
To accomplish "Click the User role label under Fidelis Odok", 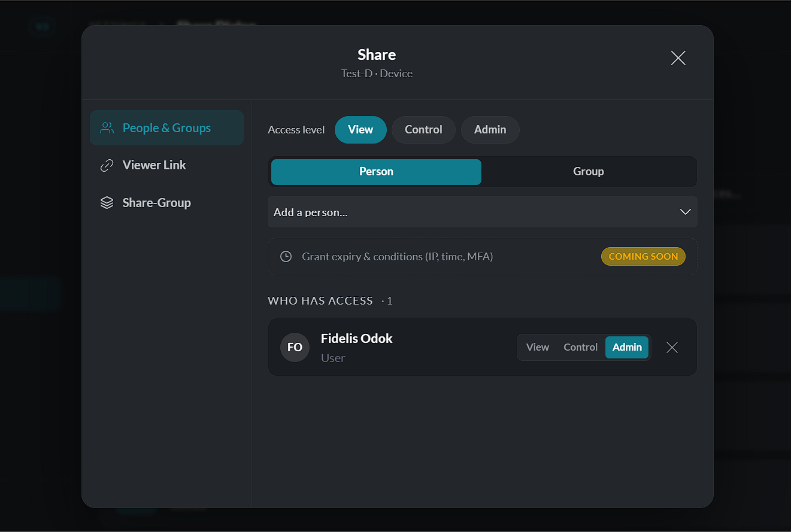I will [x=333, y=358].
